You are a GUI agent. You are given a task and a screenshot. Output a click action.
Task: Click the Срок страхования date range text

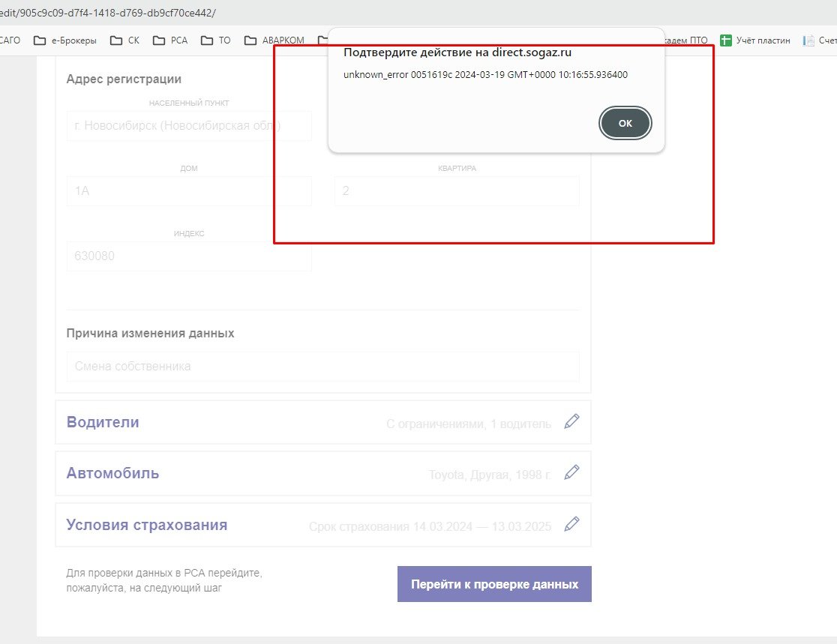(430, 526)
